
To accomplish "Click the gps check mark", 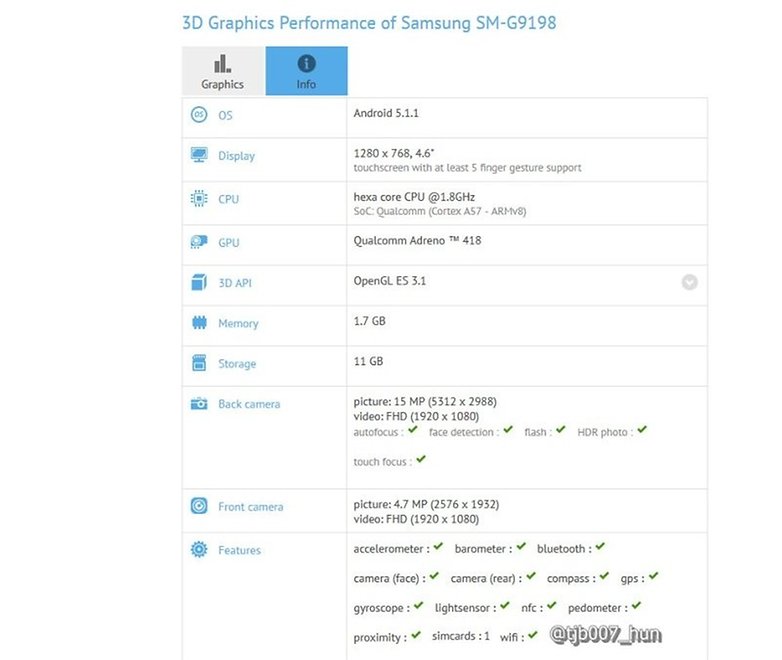I will click(653, 576).
